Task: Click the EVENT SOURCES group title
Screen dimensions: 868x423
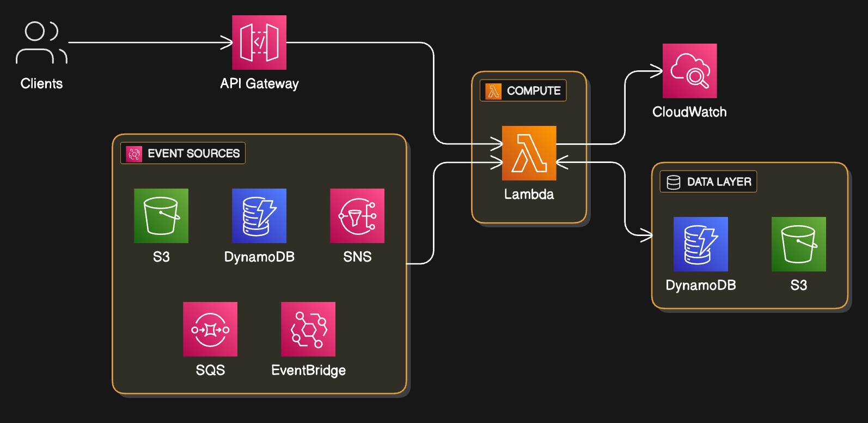Action: (x=193, y=153)
